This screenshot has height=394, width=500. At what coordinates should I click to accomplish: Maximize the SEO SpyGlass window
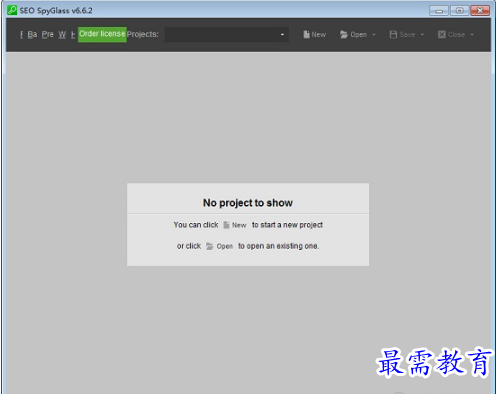459,11
